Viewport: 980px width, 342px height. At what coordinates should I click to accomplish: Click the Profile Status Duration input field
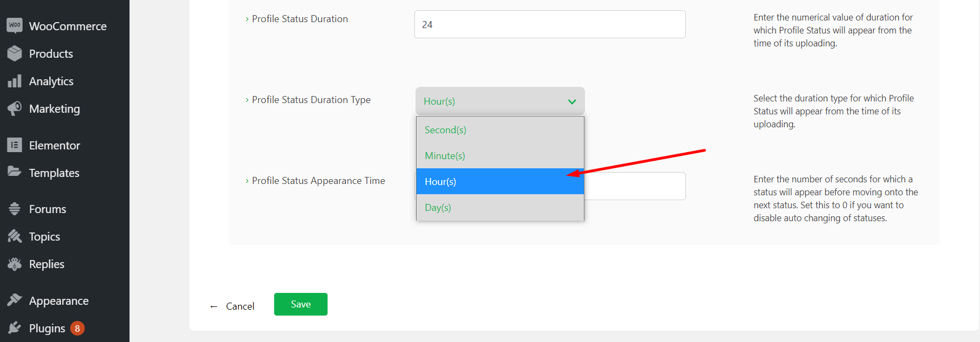549,24
